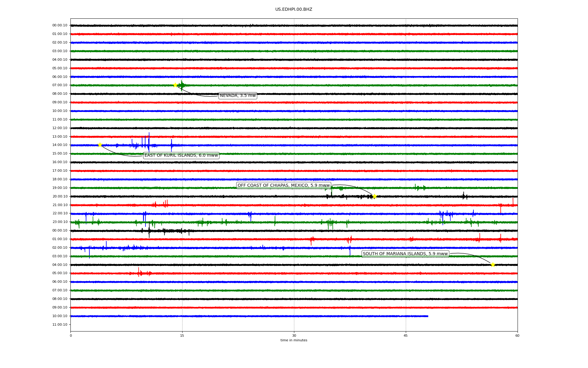Click the end of the shortened 10:00:10 blue trace
Viewport: 588px width, 368px height.
pyautogui.click(x=428, y=316)
